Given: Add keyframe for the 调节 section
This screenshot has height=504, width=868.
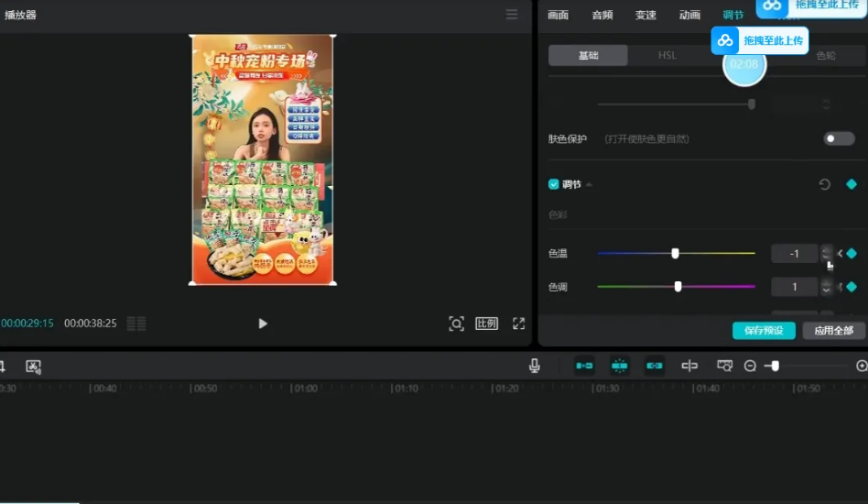Looking at the screenshot, I should coord(852,184).
